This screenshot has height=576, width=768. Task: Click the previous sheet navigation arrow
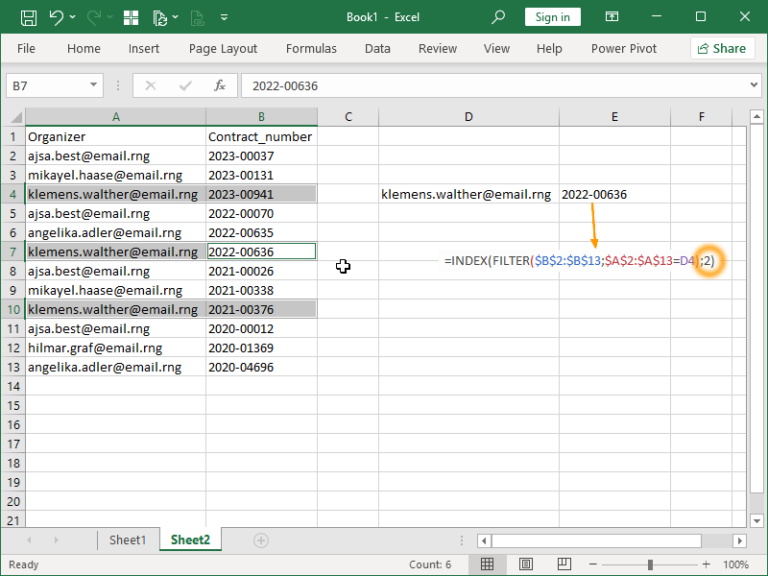point(29,540)
